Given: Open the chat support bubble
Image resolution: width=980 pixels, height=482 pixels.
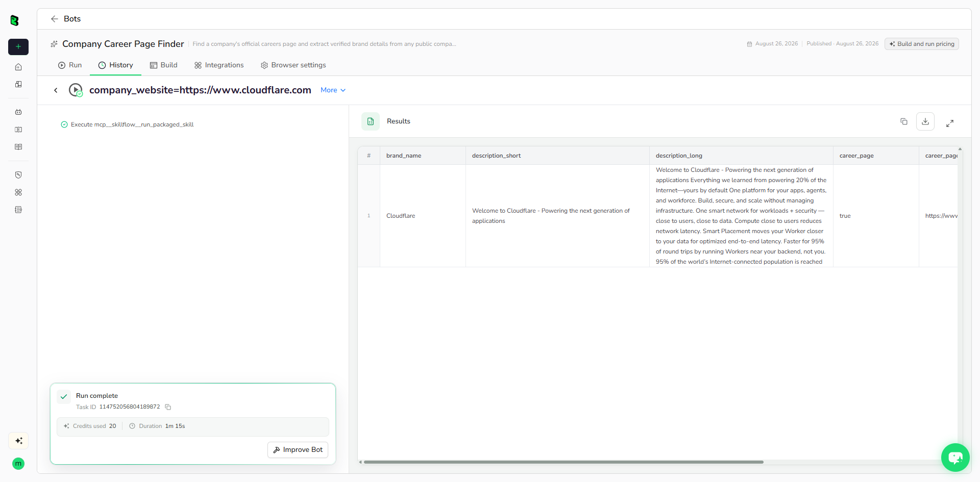Looking at the screenshot, I should click(x=955, y=458).
